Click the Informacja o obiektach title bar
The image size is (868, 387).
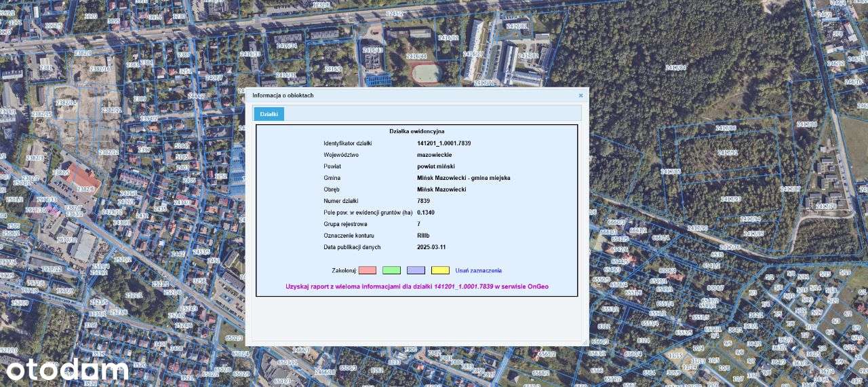point(417,96)
